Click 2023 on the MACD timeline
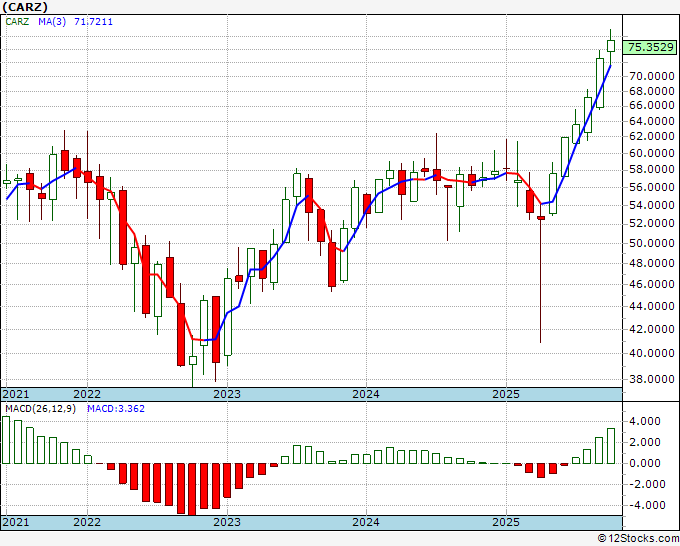 tap(227, 522)
